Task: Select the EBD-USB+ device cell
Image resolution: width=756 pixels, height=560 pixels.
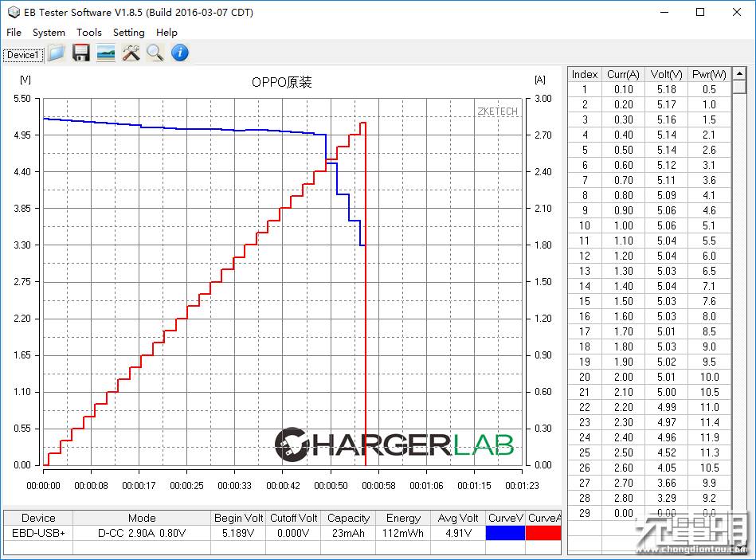Action: [x=38, y=533]
